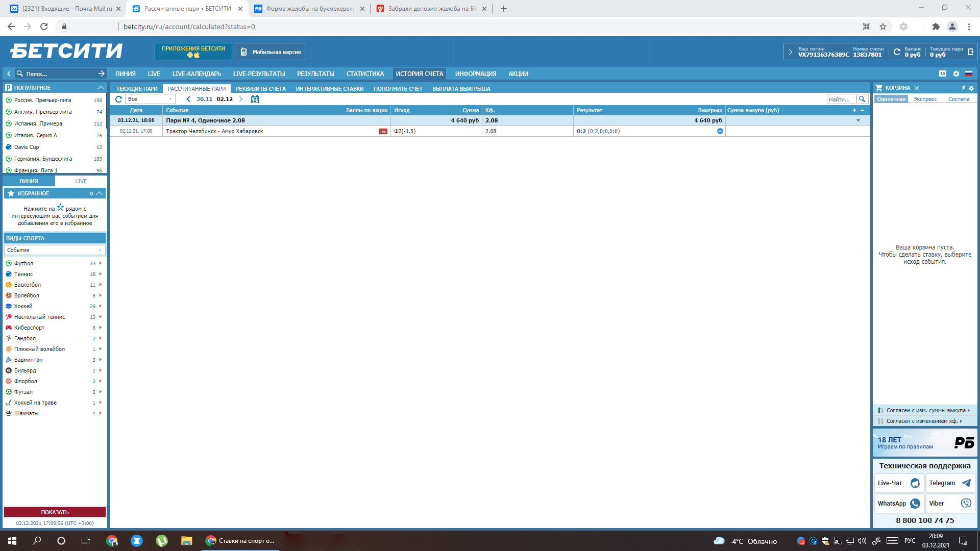Image resolution: width=980 pixels, height=551 pixels.
Task: Switch the sidebar to LIVE mode
Action: (81, 181)
